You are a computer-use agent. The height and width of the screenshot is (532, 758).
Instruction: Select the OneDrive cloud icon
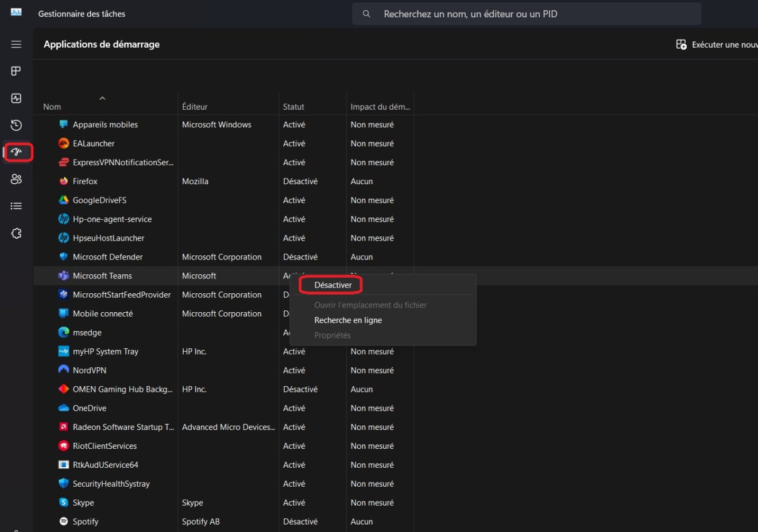pos(64,408)
